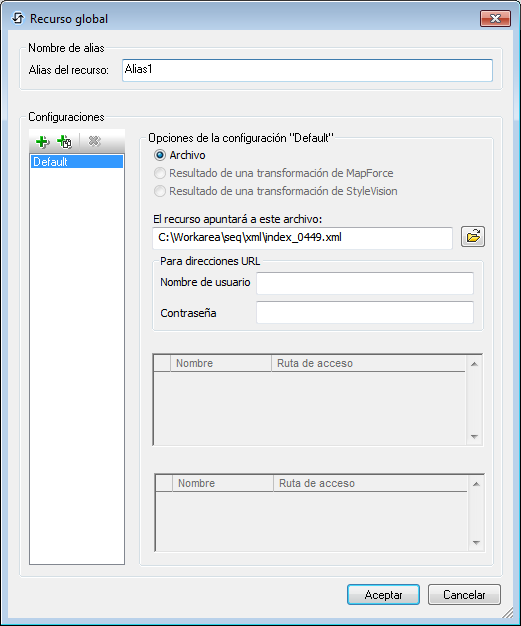Screen dimensions: 521x626
Task: Click the Nombre de usuario field
Action: [365, 283]
